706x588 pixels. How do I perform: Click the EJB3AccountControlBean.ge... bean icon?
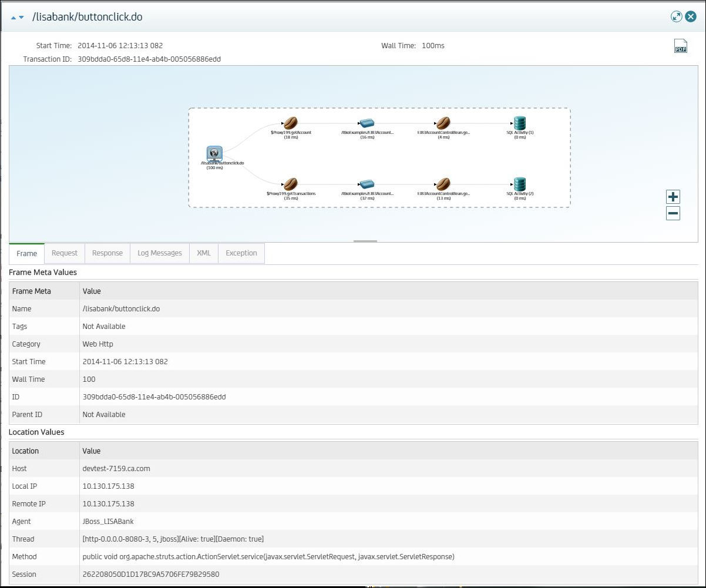443,123
